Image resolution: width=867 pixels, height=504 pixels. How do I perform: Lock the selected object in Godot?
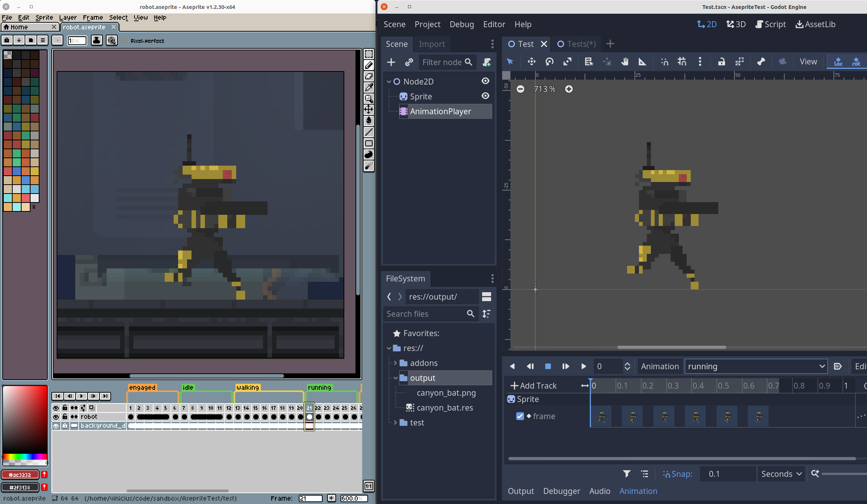721,62
